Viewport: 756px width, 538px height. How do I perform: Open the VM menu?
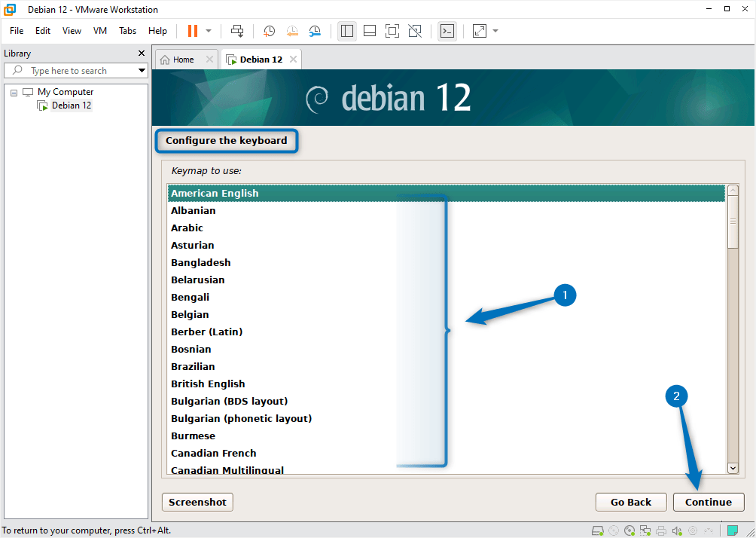[100, 31]
